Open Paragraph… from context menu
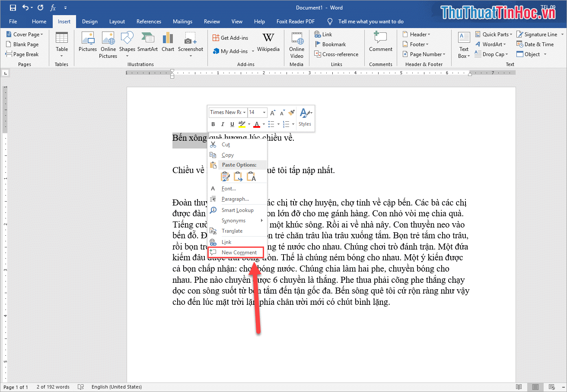Viewport: 567px width, 392px height. point(237,199)
